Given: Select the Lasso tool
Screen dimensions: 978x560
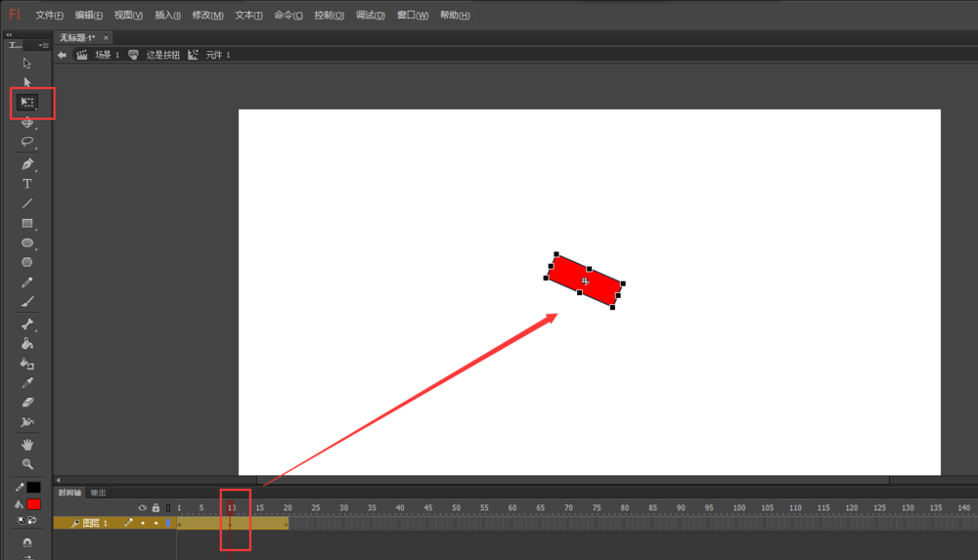Looking at the screenshot, I should click(26, 142).
